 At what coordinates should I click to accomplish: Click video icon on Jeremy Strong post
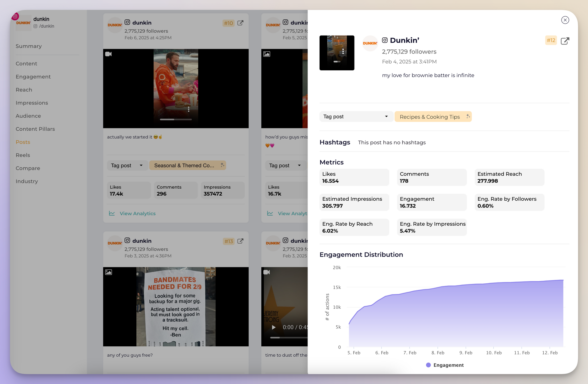[266, 272]
